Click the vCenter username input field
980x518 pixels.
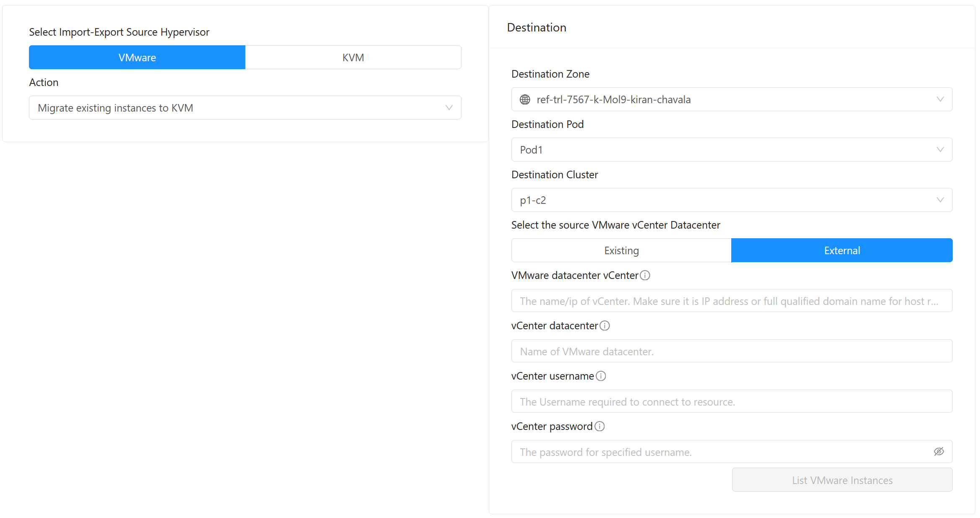click(732, 401)
